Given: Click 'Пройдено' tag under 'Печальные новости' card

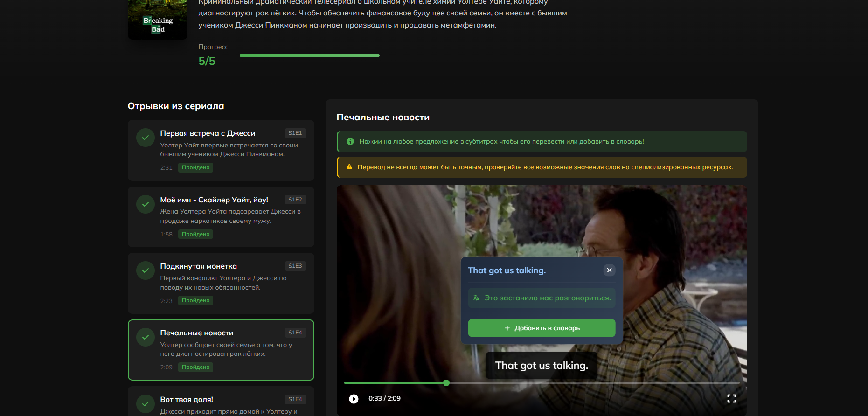Looking at the screenshot, I should pyautogui.click(x=196, y=367).
